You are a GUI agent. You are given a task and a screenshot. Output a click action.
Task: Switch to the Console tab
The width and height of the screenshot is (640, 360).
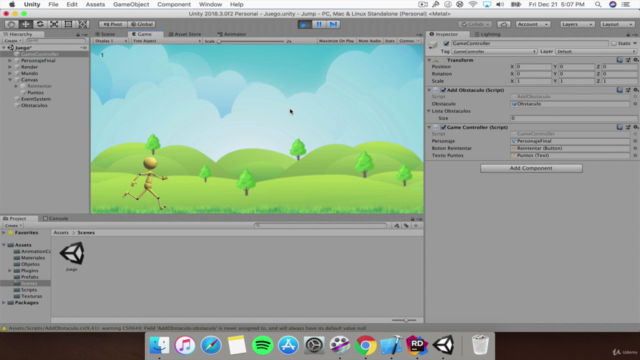[x=56, y=219]
